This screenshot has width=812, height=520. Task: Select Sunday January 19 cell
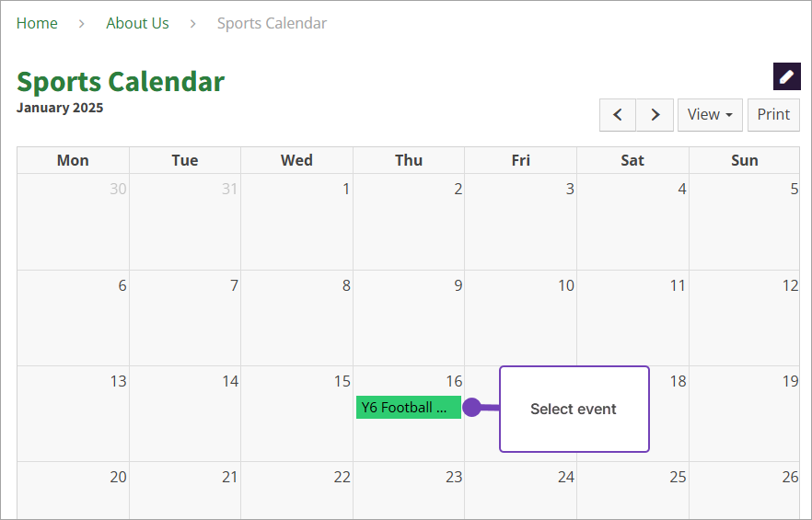[744, 413]
